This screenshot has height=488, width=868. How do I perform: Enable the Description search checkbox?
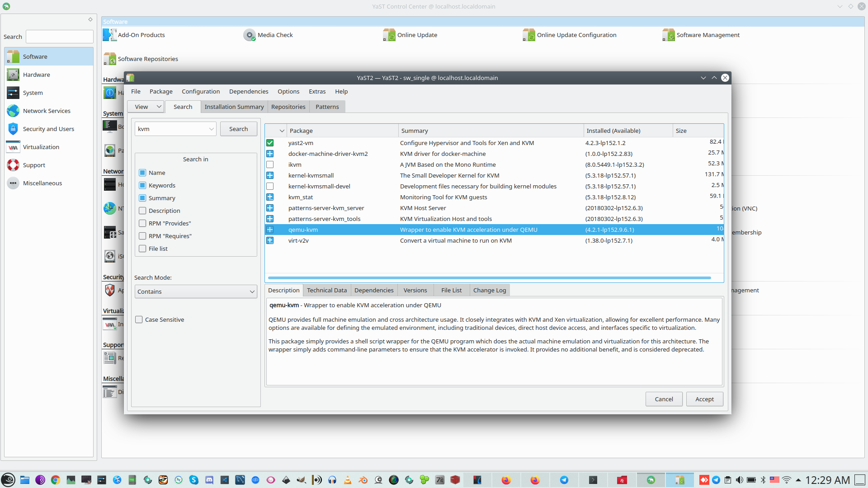coord(142,211)
